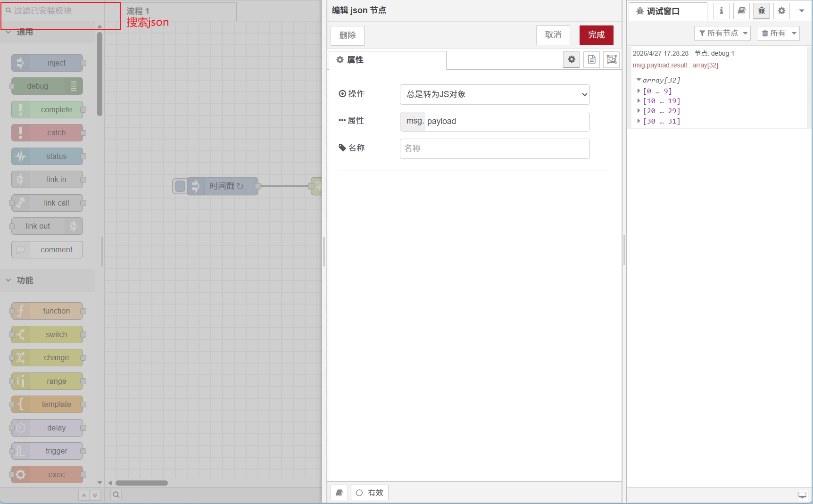Open the debug window in a new window

(x=802, y=495)
